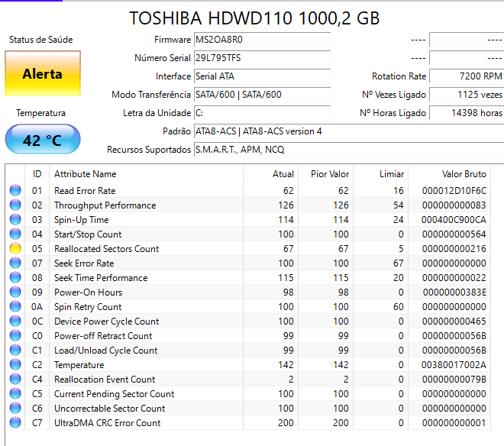Click the status icon for UltraDMA CRC Error Count
The height and width of the screenshot is (446, 504).
point(15,422)
